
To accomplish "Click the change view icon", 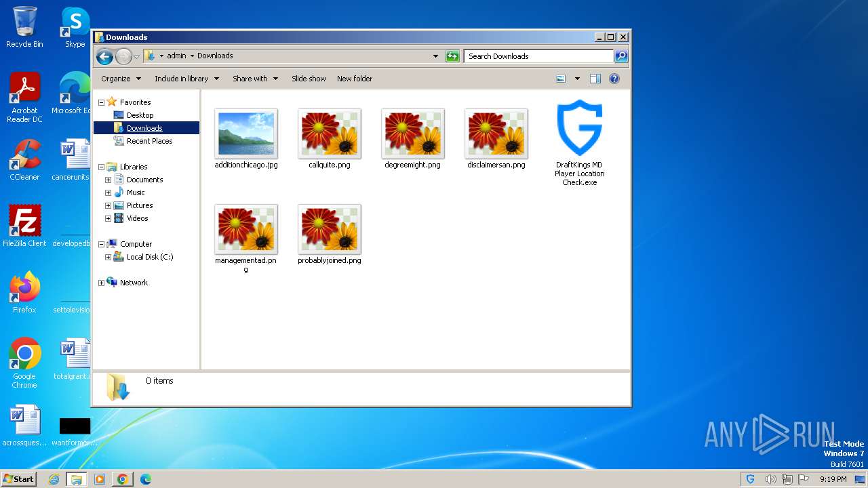I will click(561, 79).
